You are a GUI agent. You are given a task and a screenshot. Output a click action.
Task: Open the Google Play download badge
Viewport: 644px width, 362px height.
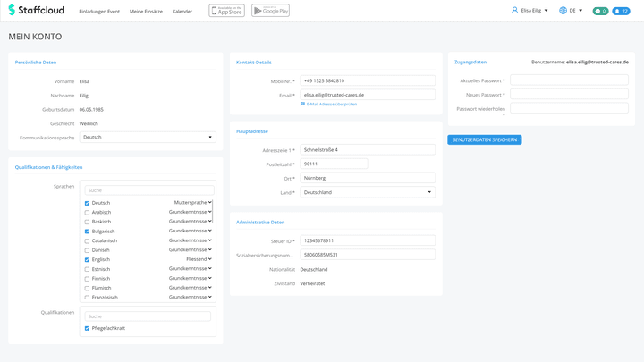click(270, 11)
